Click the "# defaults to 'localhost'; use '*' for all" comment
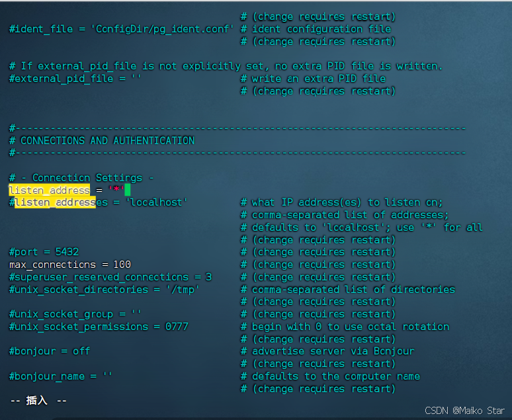 (x=361, y=228)
